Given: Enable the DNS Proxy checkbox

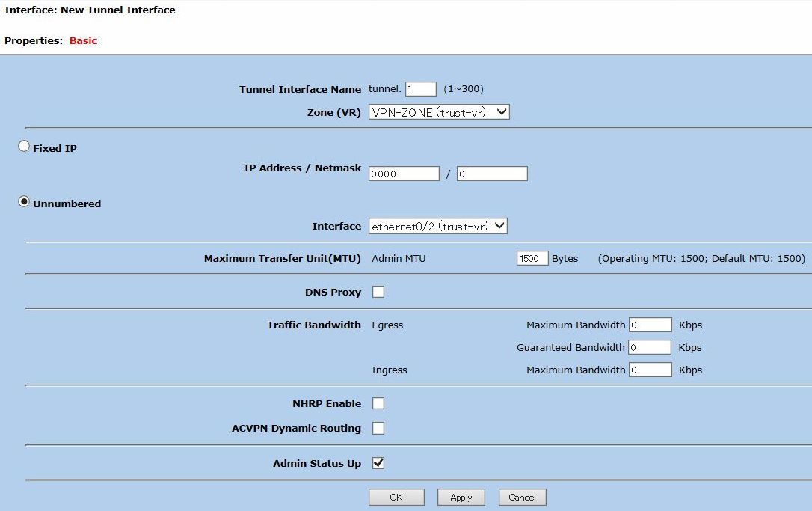Looking at the screenshot, I should click(378, 292).
